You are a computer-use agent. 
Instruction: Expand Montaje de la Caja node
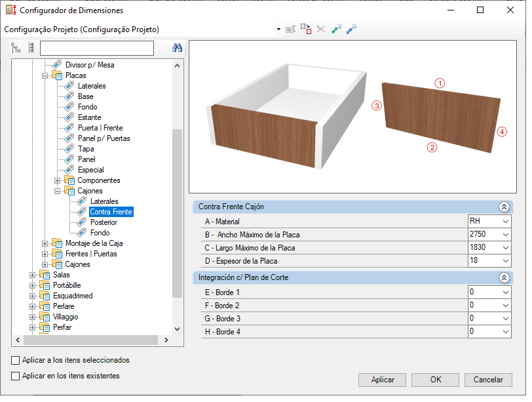click(x=45, y=243)
